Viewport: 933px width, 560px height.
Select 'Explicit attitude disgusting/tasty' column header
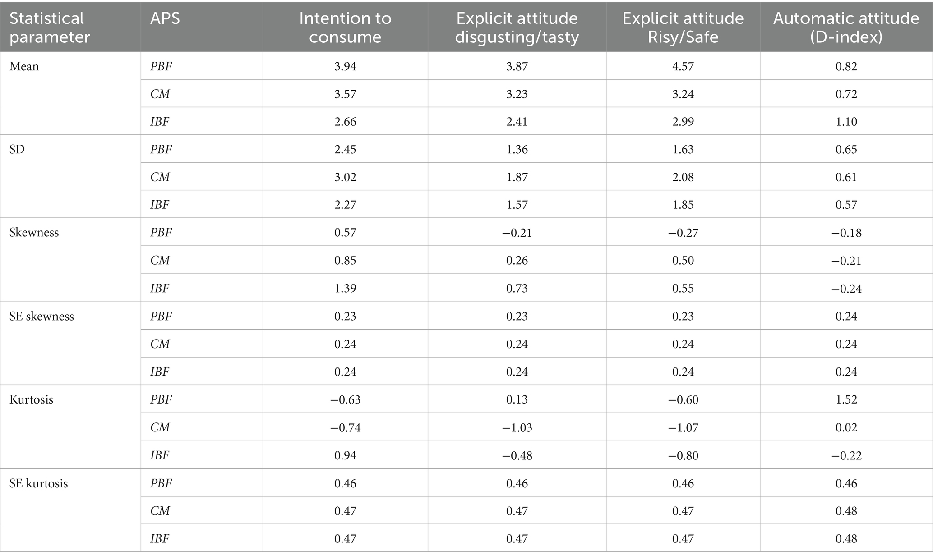tap(517, 27)
